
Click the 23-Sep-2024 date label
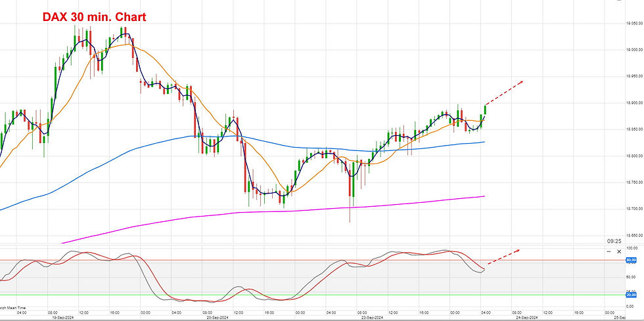click(x=373, y=318)
